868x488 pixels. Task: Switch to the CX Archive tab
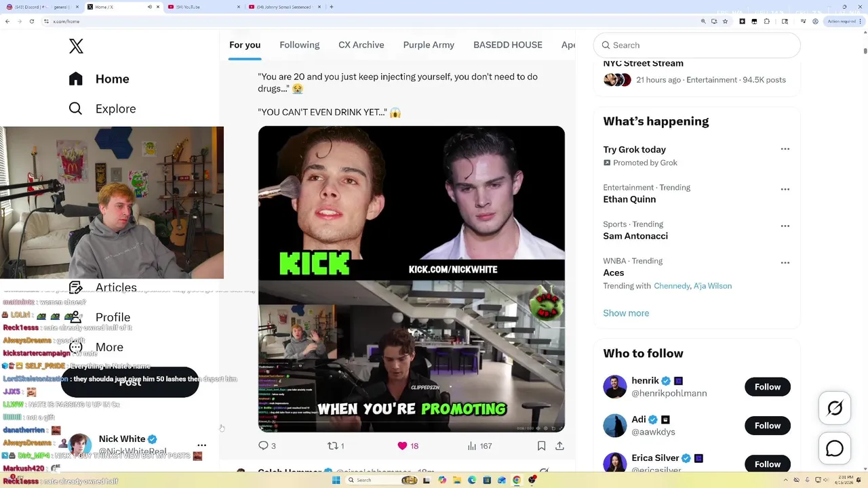pos(361,45)
